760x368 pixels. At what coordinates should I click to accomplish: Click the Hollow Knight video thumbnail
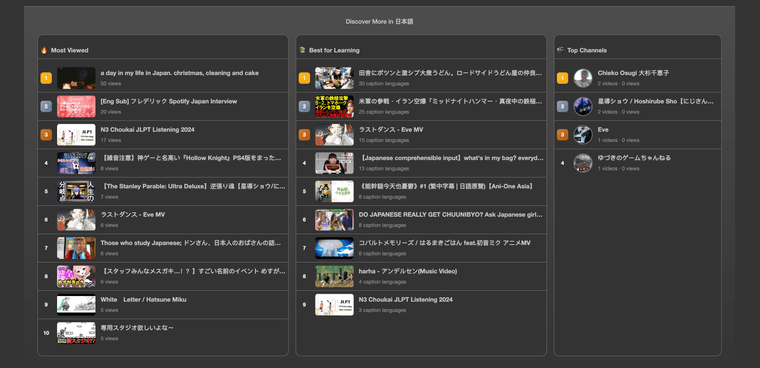pyautogui.click(x=76, y=163)
